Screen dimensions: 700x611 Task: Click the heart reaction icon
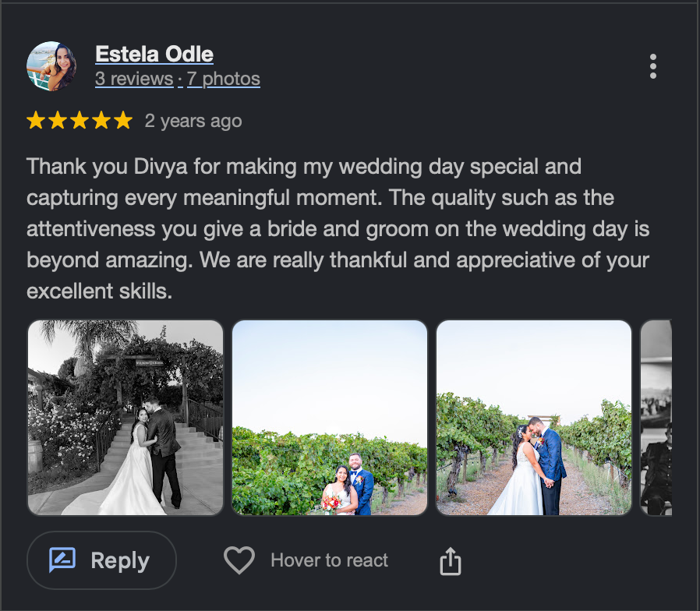pyautogui.click(x=239, y=560)
